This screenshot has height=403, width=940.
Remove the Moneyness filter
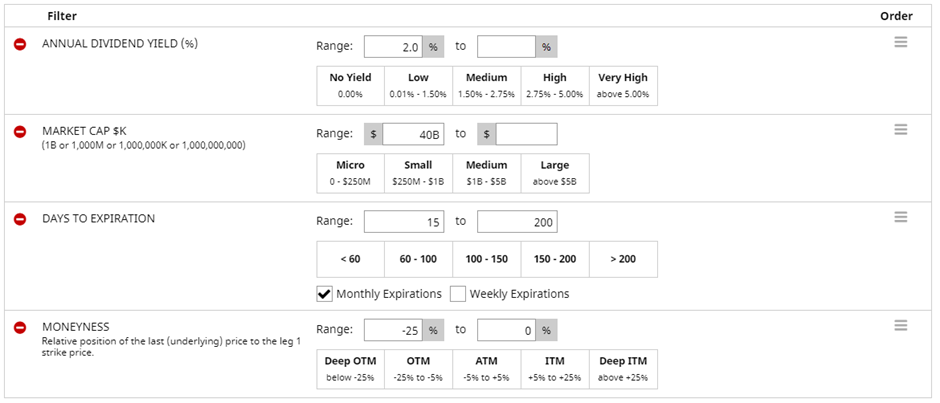(20, 328)
